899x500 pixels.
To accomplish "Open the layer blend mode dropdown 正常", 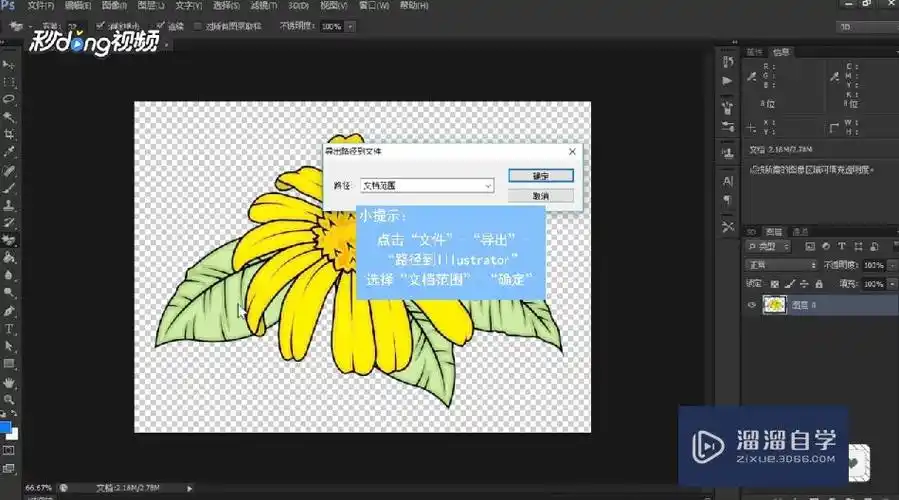I will point(780,265).
